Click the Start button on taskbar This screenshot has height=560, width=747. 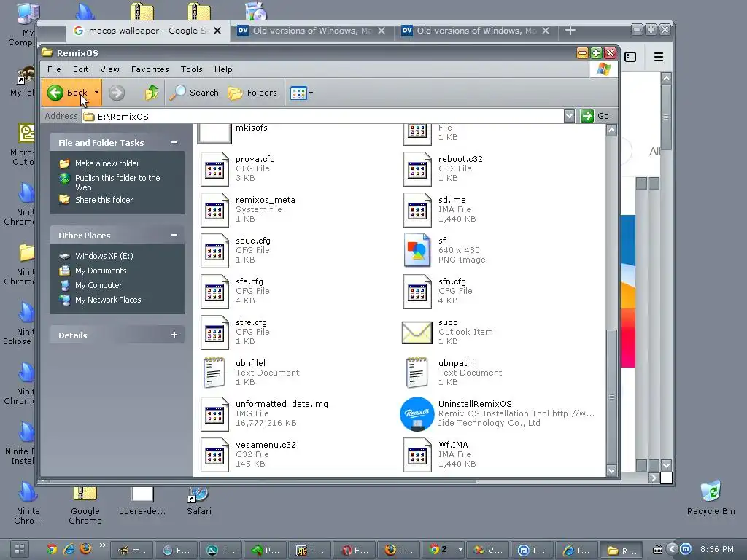pos(19,550)
